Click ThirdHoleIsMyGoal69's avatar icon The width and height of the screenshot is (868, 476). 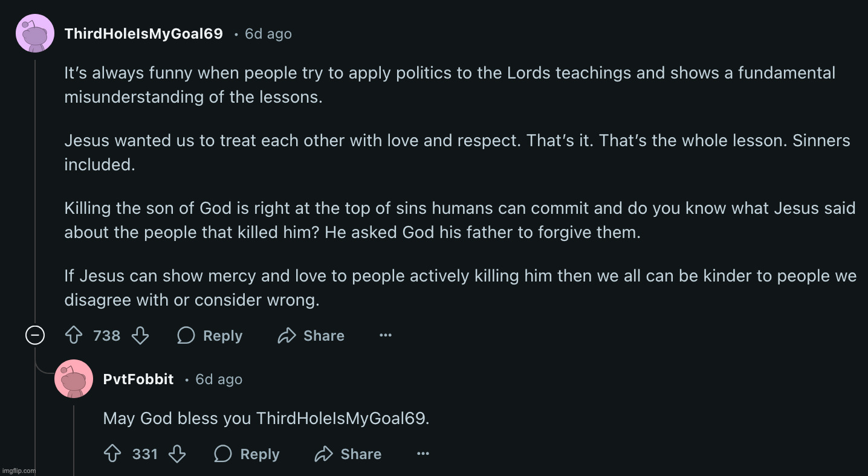[35, 34]
